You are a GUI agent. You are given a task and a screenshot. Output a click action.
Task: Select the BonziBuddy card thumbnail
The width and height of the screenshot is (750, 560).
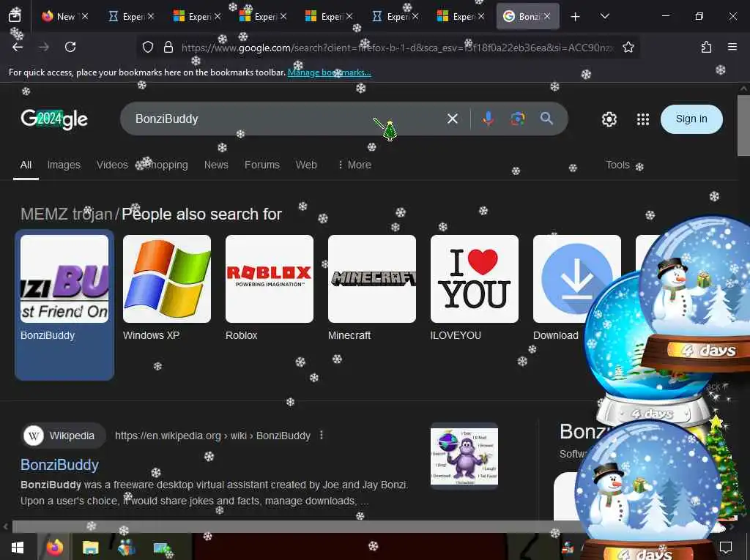coord(64,279)
